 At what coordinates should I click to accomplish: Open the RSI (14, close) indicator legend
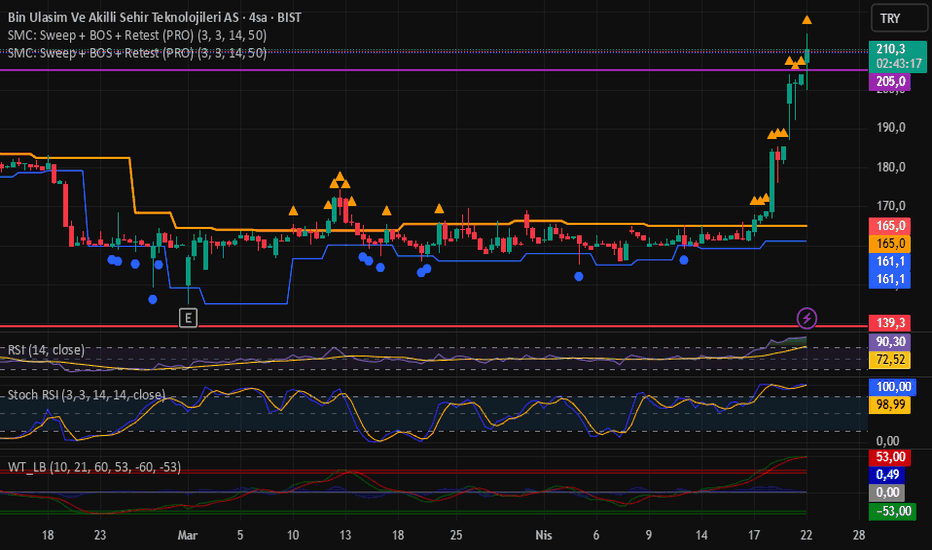coord(46,350)
